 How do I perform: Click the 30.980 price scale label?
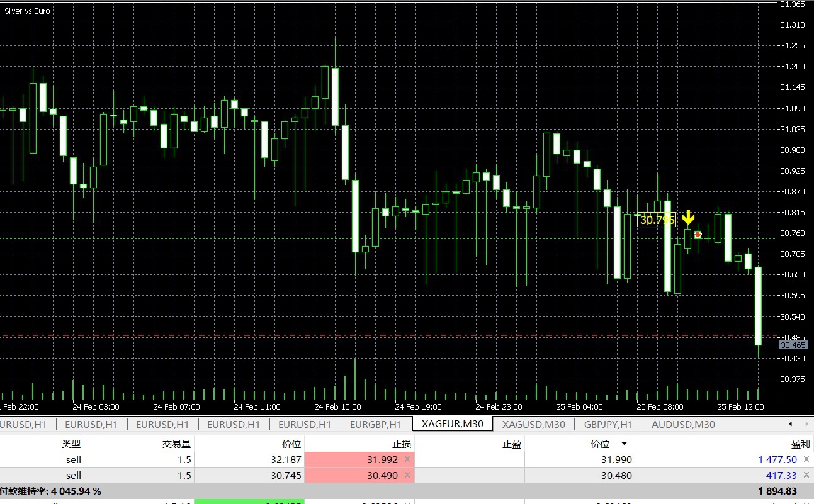coord(792,150)
